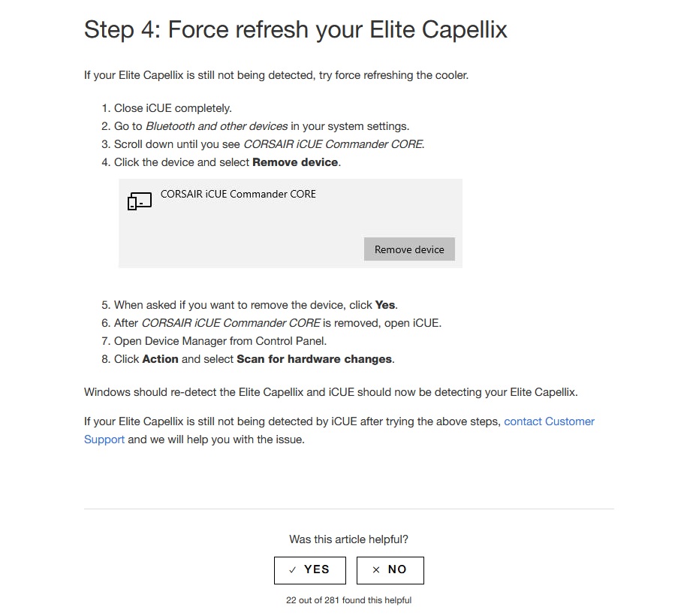The height and width of the screenshot is (616, 678).
Task: Select the CORSAIR iCUE Commander CORE device label
Action: point(238,194)
